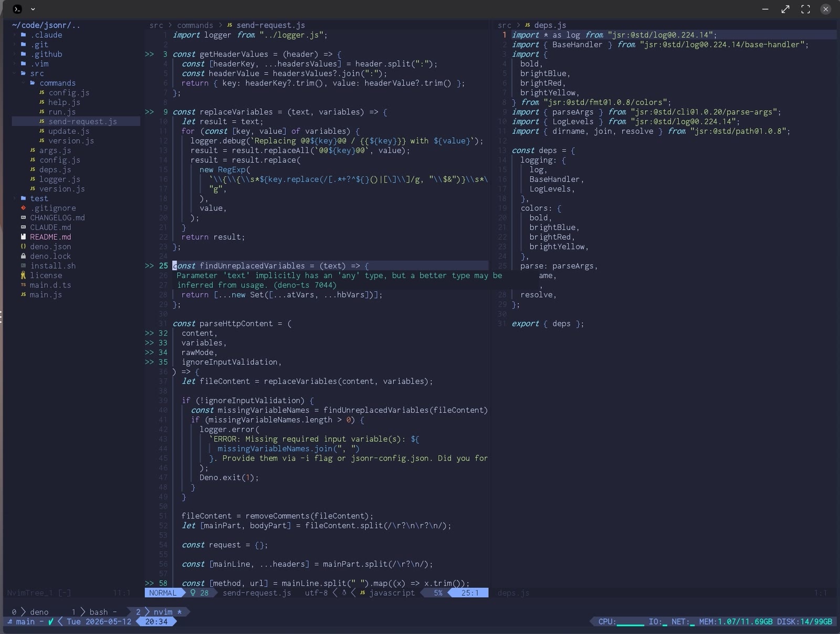Click the JS icon in the deps.js breadcrumb

point(527,25)
